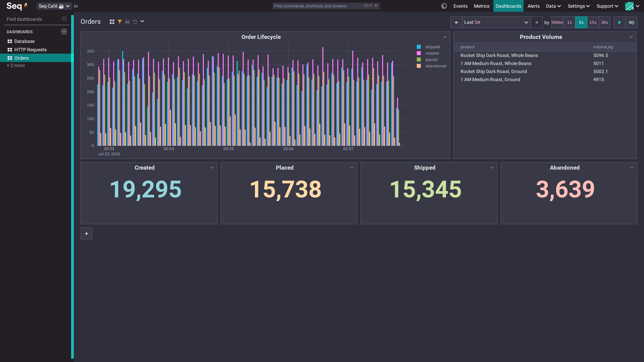Open the Seq Café workspace dropdown

point(54,6)
